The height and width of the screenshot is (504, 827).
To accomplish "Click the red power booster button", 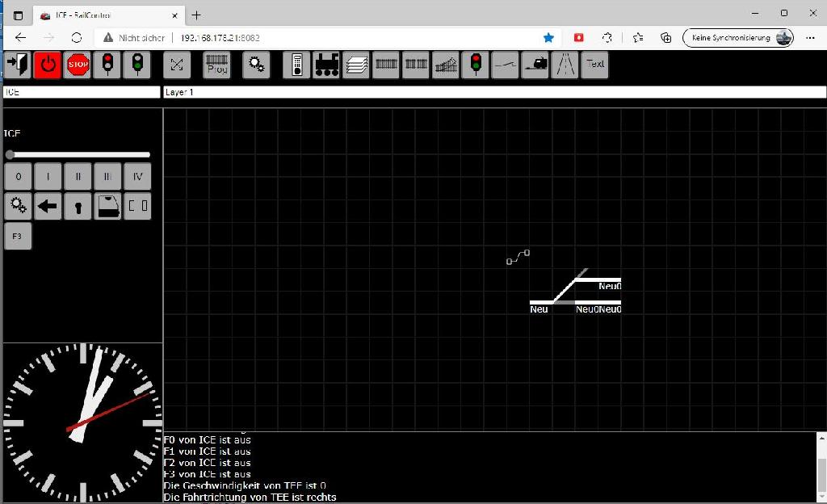I will (48, 65).
